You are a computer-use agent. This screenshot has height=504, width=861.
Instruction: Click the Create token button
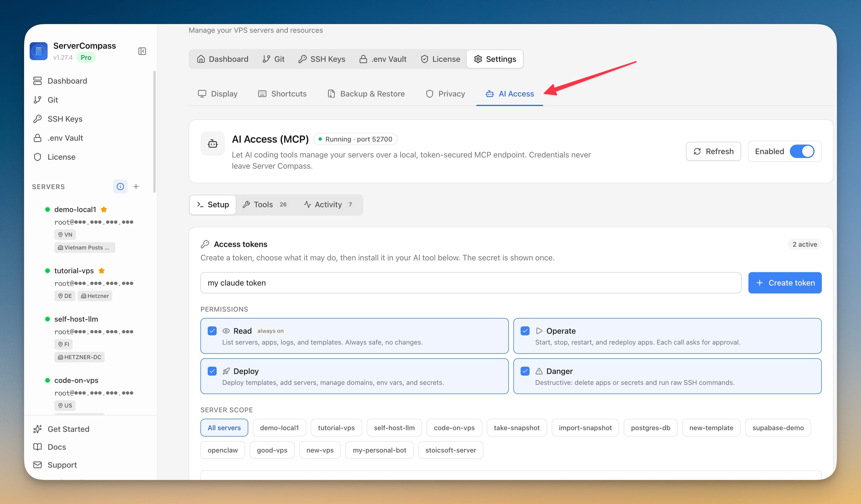point(785,283)
